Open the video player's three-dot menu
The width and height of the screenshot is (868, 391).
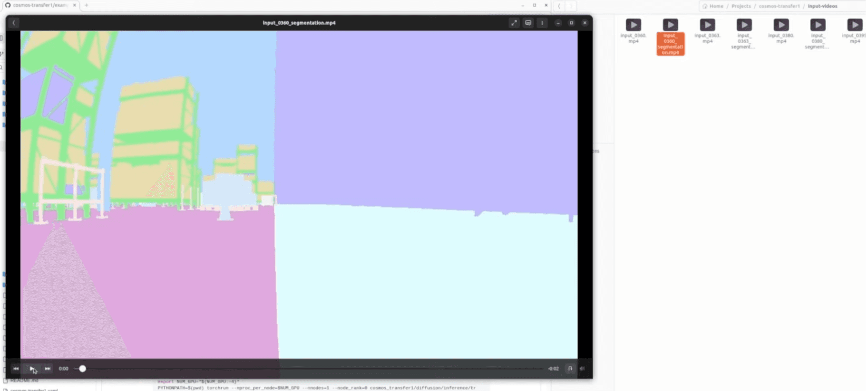(x=542, y=23)
